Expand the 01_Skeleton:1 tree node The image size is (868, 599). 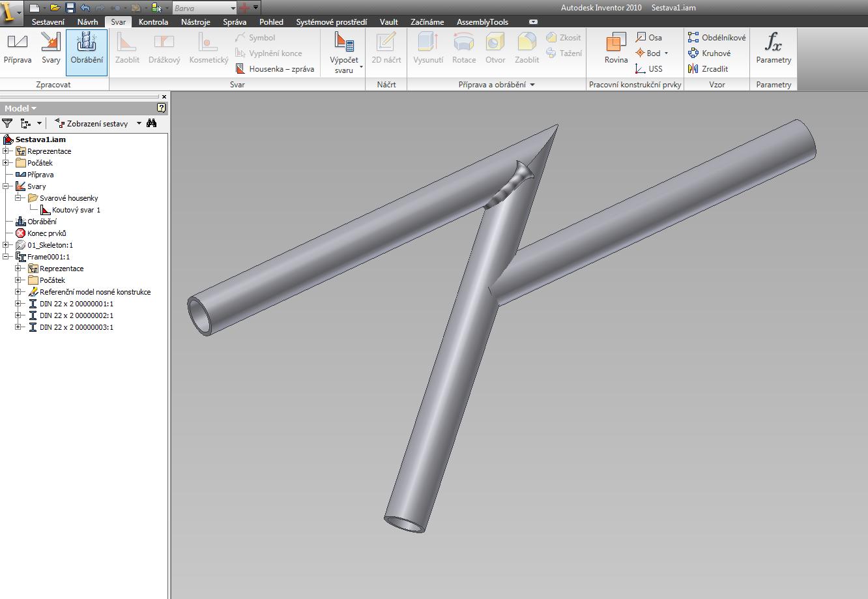click(6, 245)
